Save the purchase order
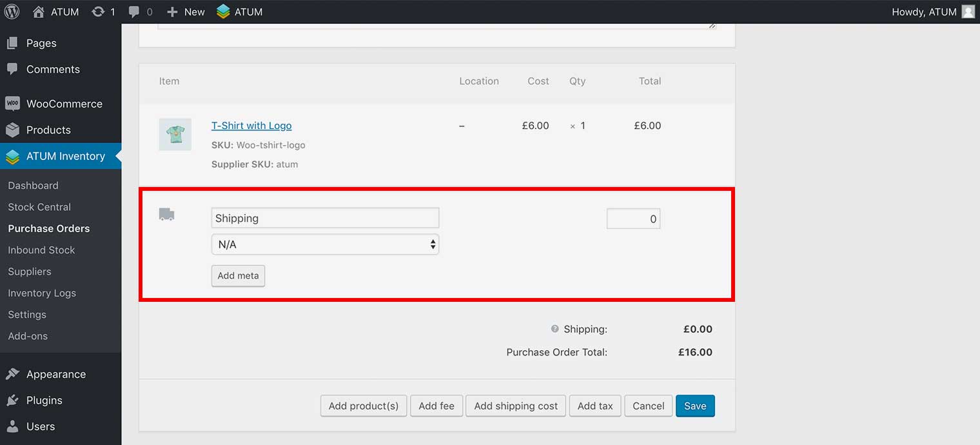 click(695, 406)
